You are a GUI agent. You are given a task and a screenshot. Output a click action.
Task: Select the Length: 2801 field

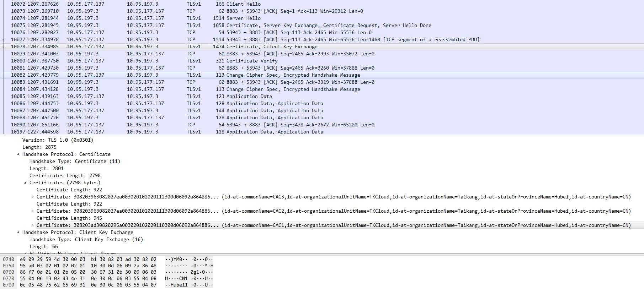46,168
